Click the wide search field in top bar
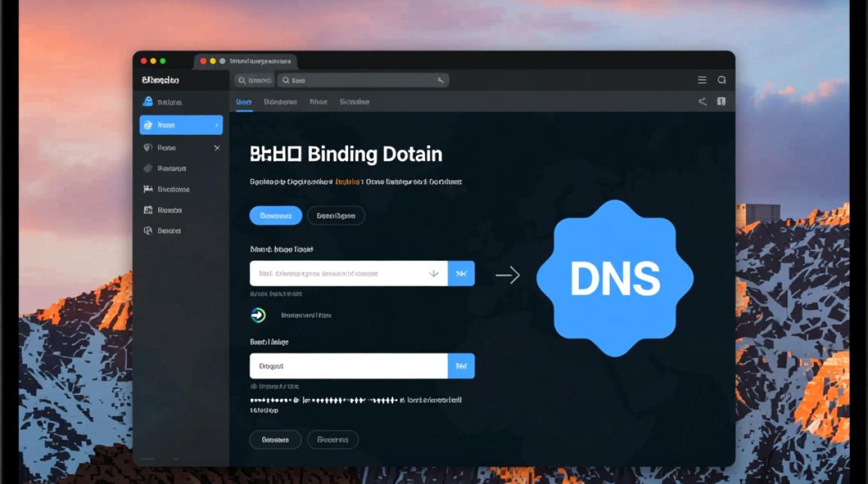 tap(363, 81)
